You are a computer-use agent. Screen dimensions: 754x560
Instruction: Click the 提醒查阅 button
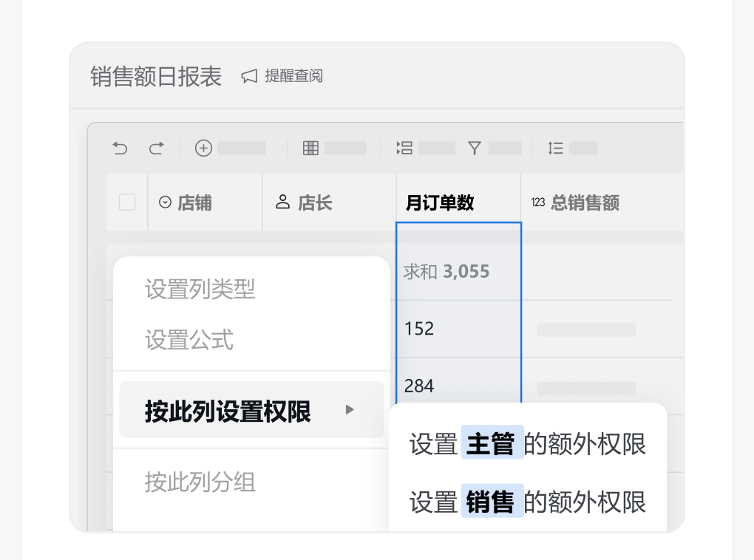(x=282, y=76)
